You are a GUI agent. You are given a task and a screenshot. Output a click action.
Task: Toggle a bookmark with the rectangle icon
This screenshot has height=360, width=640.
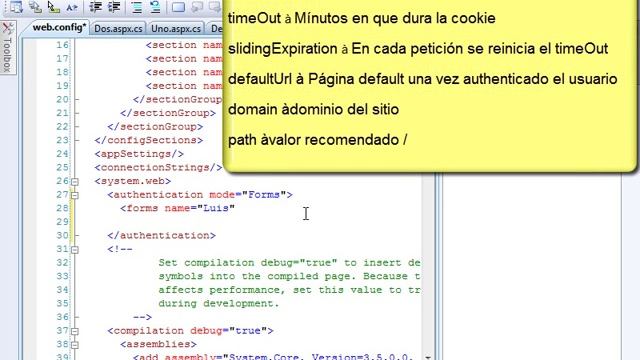pos(178,7)
